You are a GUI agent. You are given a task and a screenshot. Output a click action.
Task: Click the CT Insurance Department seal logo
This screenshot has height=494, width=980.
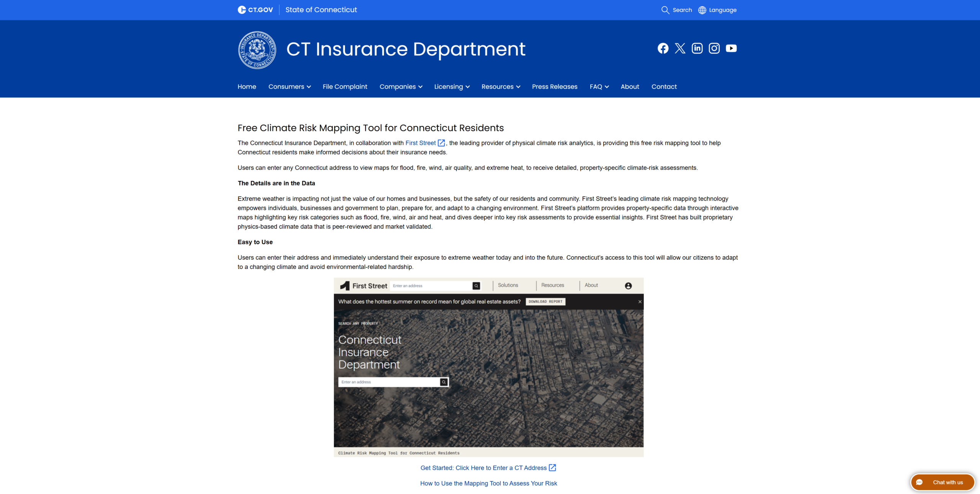(257, 50)
